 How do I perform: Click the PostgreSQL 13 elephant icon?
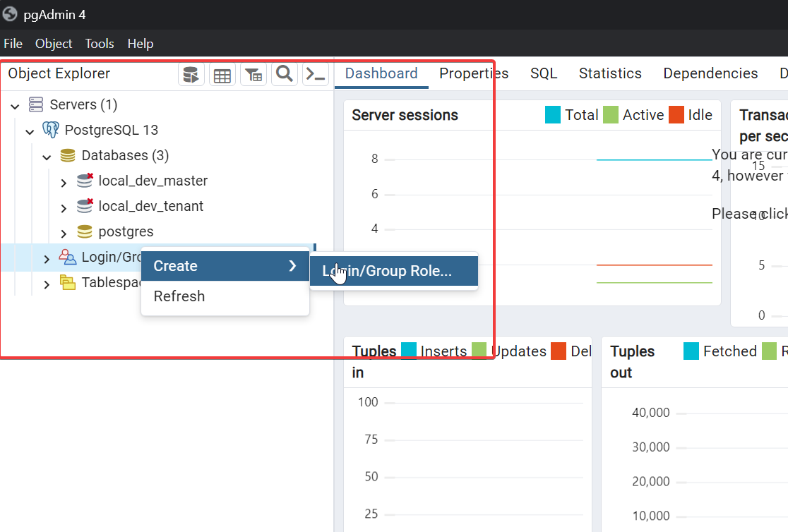[51, 130]
